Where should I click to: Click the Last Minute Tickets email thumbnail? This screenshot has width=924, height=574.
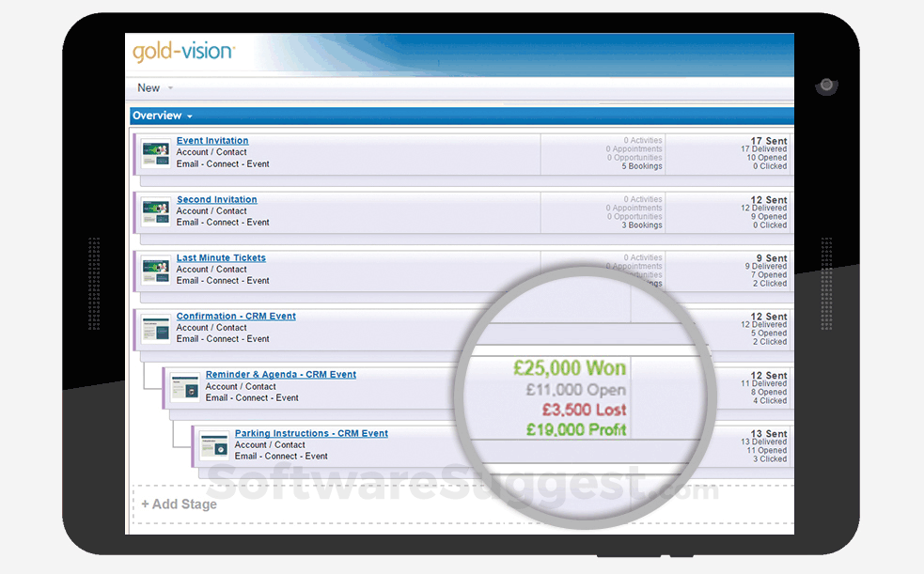156,270
